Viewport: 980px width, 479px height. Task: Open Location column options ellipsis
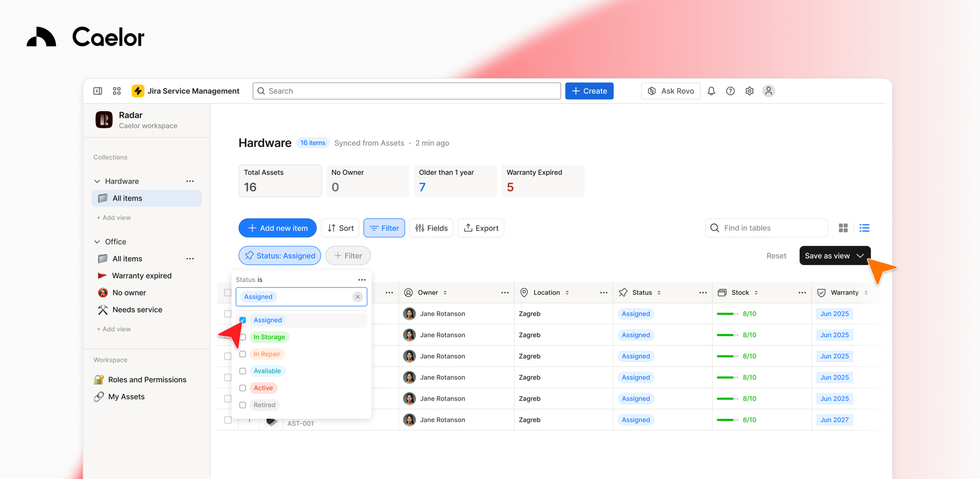pyautogui.click(x=603, y=293)
